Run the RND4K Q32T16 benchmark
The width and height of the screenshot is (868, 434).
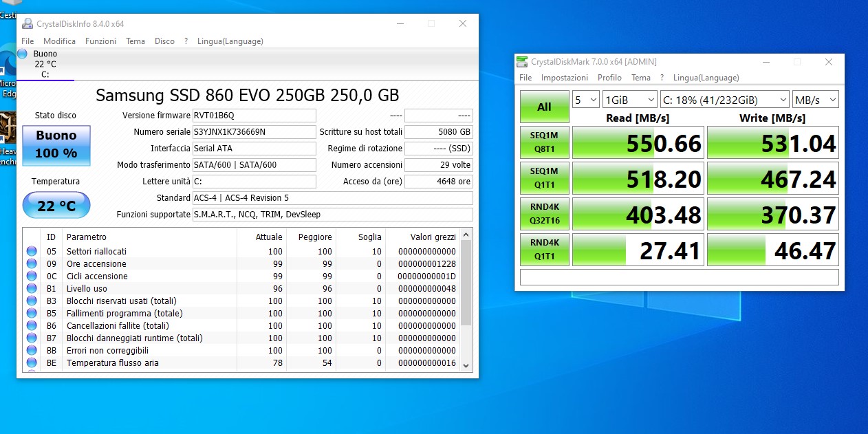pyautogui.click(x=544, y=214)
